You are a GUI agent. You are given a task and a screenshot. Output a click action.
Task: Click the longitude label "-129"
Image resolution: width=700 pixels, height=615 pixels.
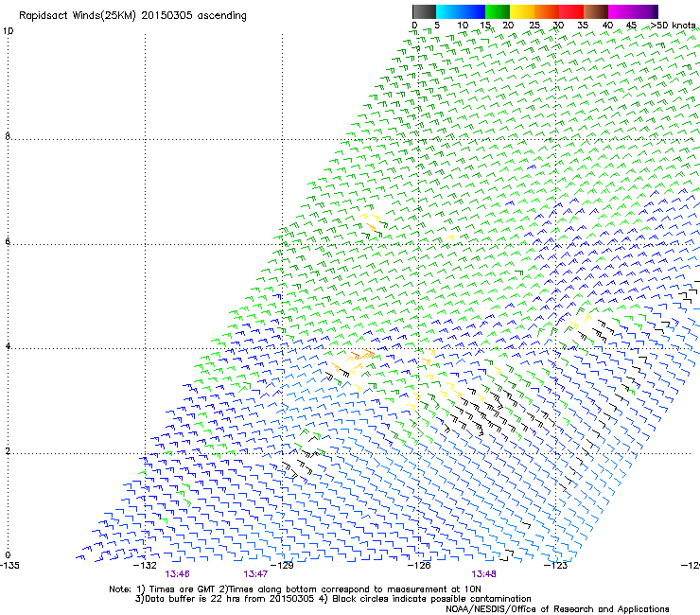click(282, 566)
